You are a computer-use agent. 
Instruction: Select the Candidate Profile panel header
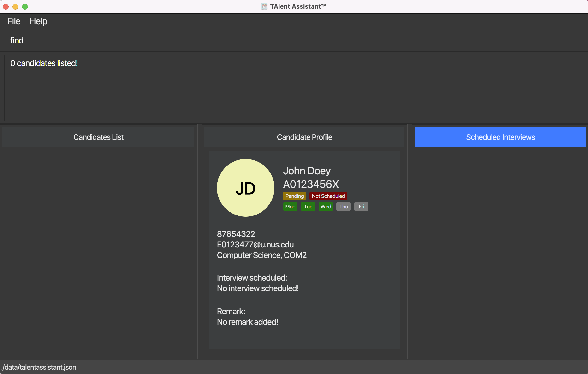pyautogui.click(x=304, y=137)
